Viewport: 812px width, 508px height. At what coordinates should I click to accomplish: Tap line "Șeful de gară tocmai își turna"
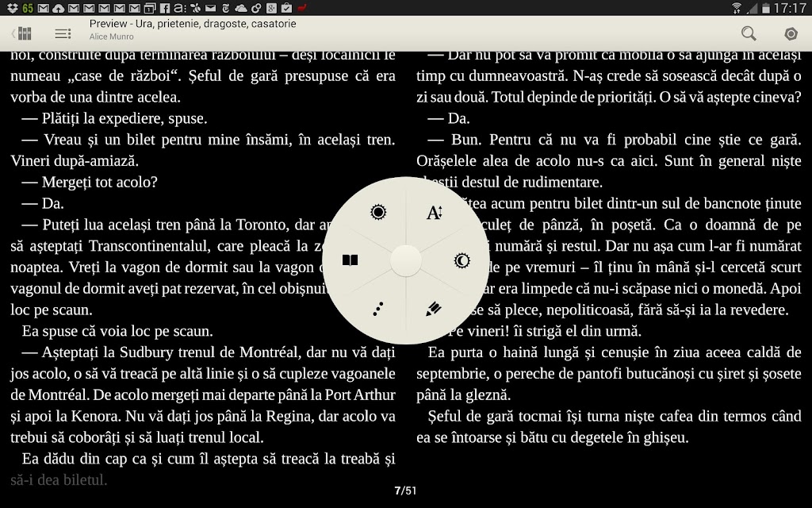[615, 416]
